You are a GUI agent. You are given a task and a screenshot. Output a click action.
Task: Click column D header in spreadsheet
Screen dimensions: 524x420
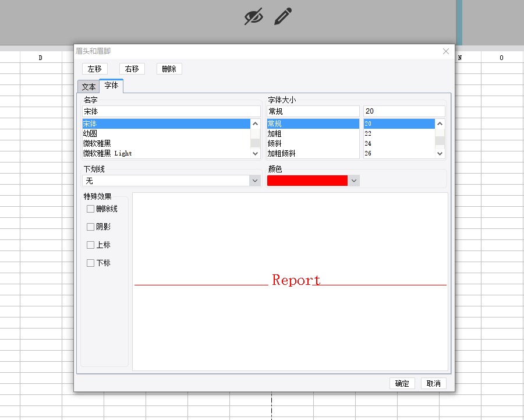41,58
